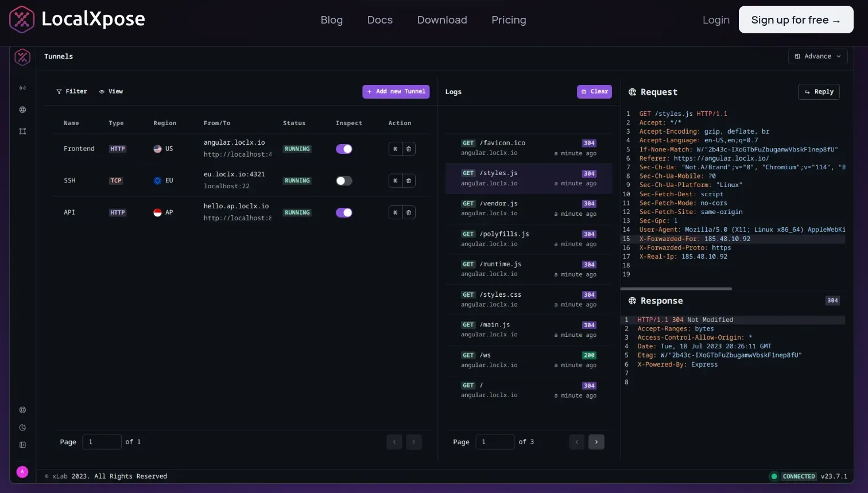
Task: Pause the Frontend tunnel
Action: pos(395,149)
